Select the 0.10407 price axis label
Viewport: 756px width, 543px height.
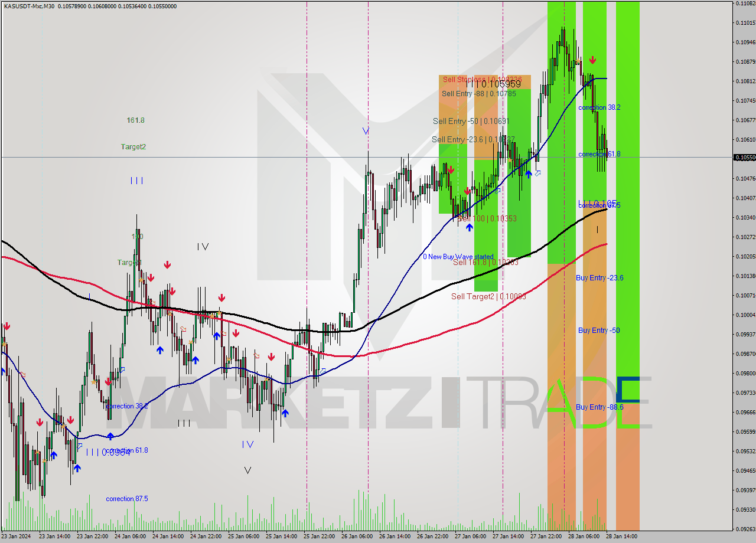tap(745, 198)
